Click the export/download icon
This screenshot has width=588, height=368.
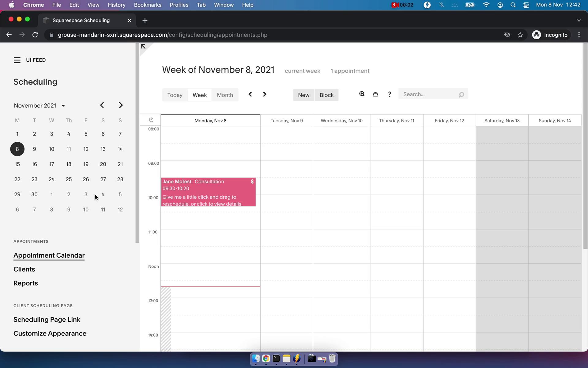pyautogui.click(x=375, y=94)
